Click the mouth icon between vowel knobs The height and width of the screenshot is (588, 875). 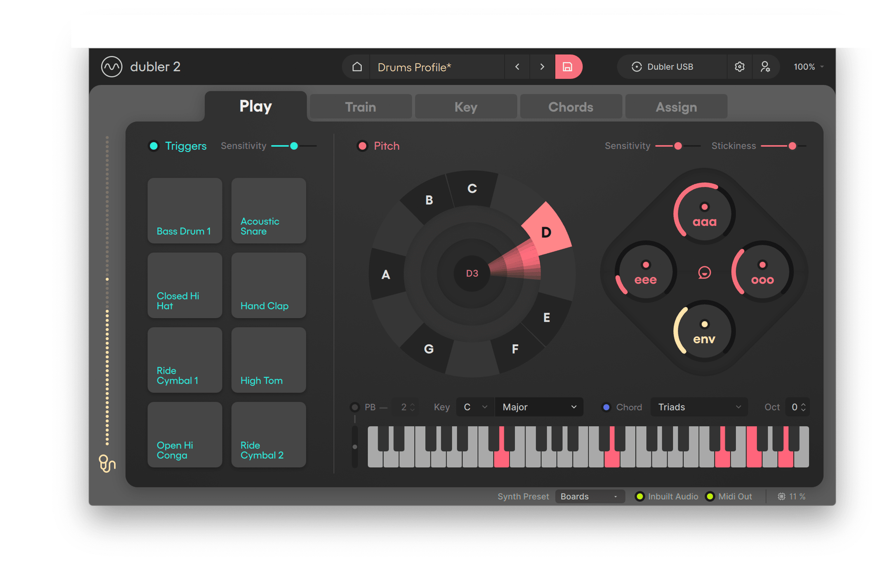coord(704,272)
